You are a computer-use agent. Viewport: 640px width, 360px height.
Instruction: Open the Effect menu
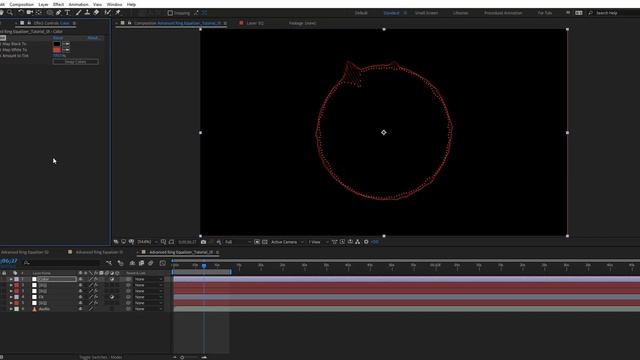click(58, 4)
